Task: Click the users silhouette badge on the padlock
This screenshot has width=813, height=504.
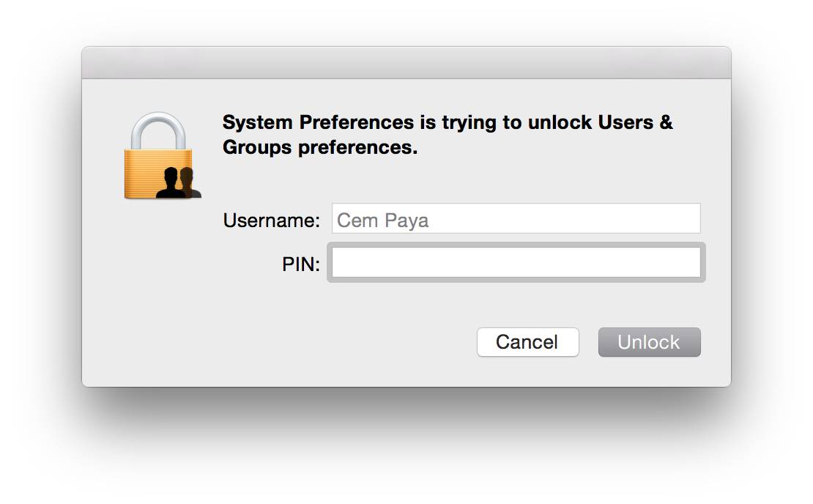Action: (178, 182)
